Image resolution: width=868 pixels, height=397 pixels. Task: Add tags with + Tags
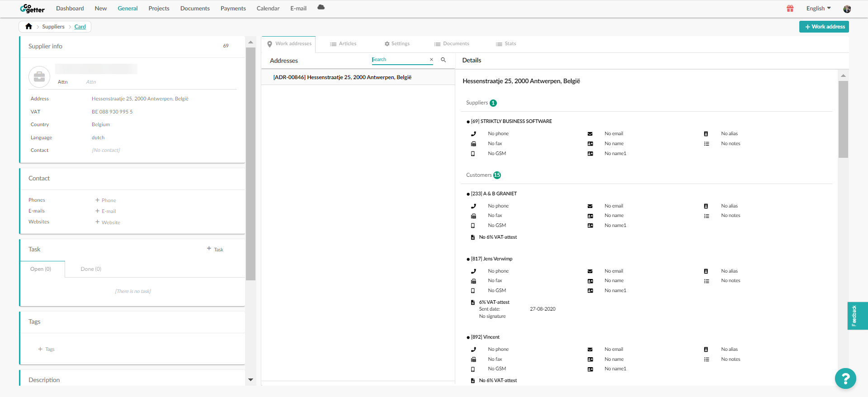coord(46,349)
